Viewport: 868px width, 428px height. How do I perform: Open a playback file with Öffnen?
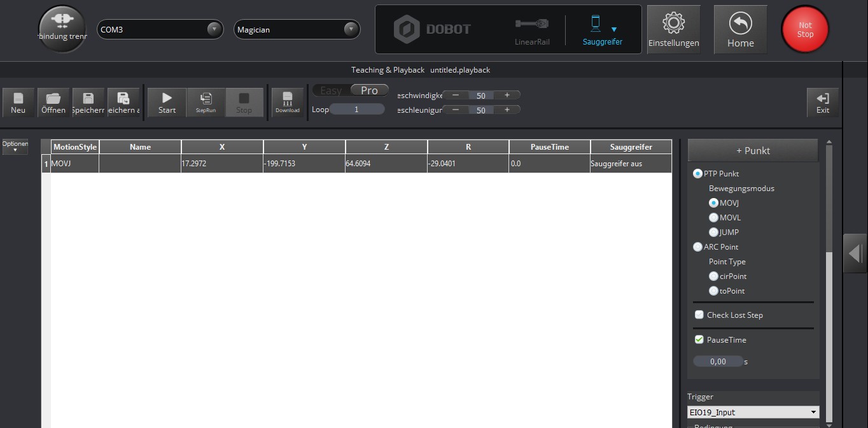point(53,102)
